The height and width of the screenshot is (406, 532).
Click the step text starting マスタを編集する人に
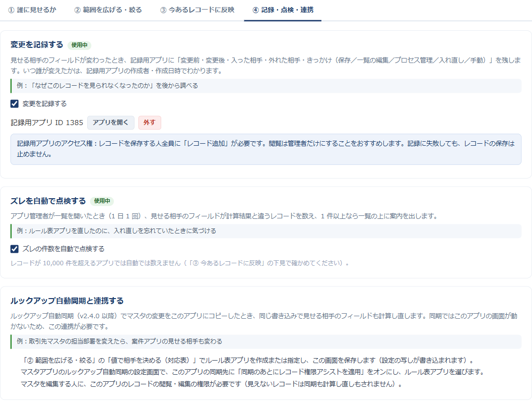[212, 384]
